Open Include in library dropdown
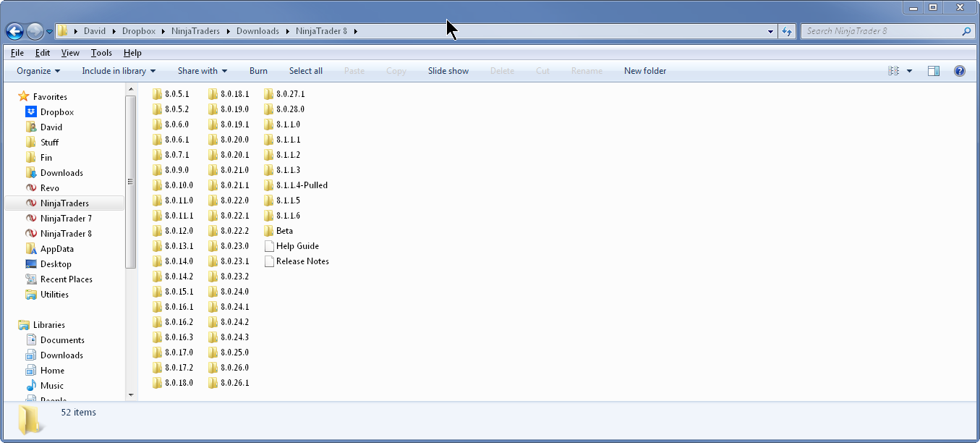The width and height of the screenshot is (980, 443). [119, 71]
